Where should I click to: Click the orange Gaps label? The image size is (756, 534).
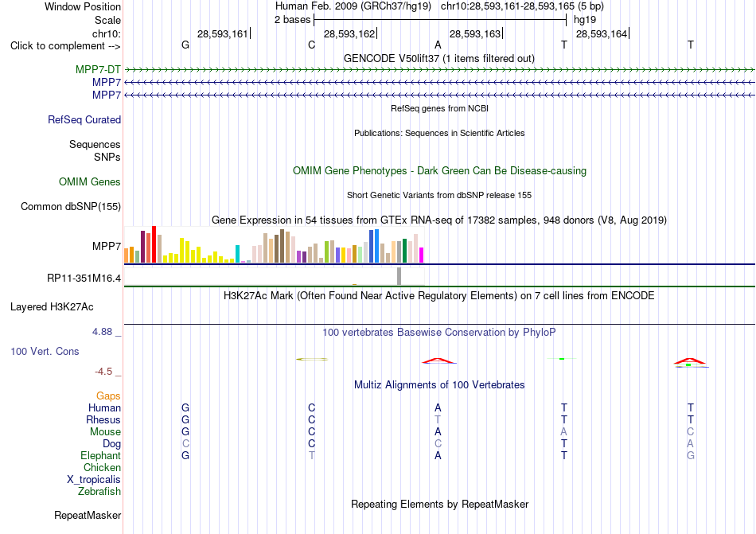point(108,396)
